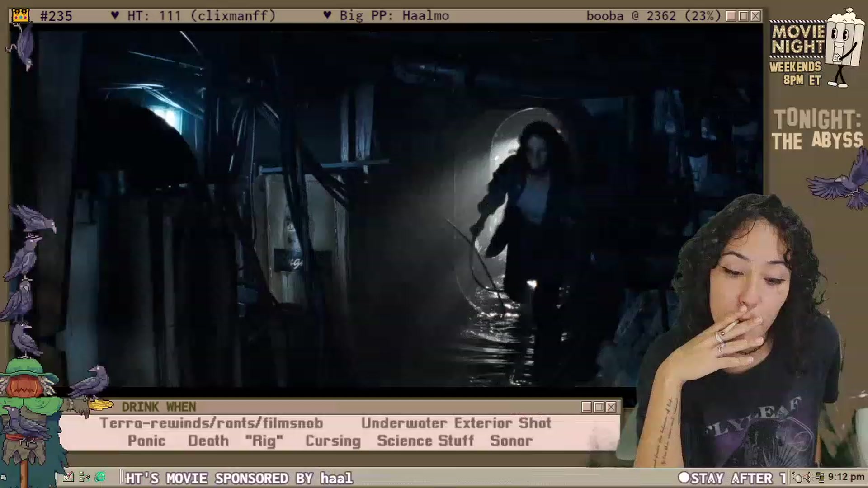
Task: Click 'Underwater Exterior Shot' drink rule
Action: 456,423
